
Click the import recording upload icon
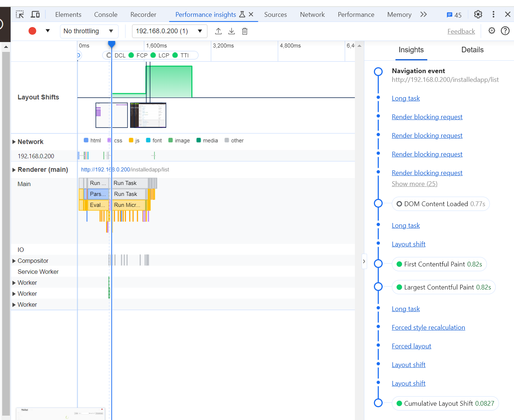click(218, 31)
